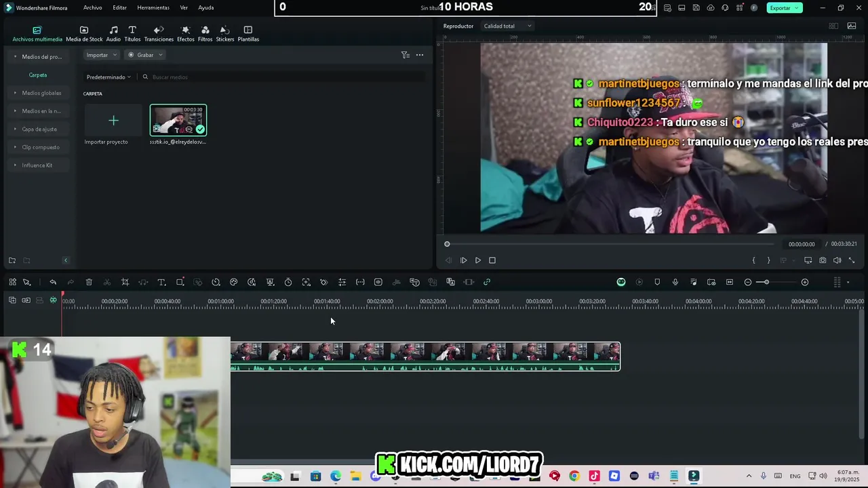Open the Archivos multimedia tab

coord(37,34)
